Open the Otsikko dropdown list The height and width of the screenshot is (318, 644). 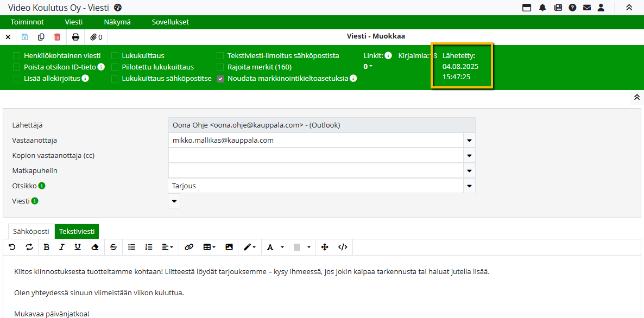(469, 186)
